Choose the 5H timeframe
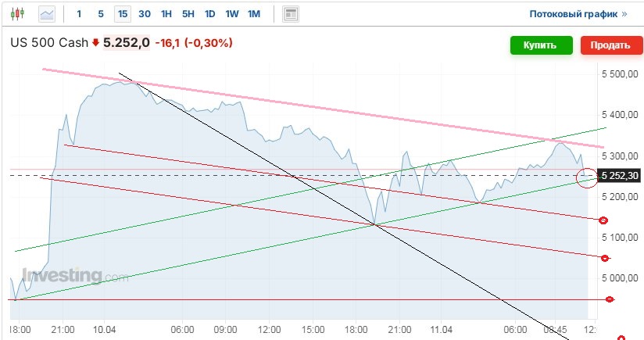This screenshot has width=644, height=340. (x=188, y=14)
